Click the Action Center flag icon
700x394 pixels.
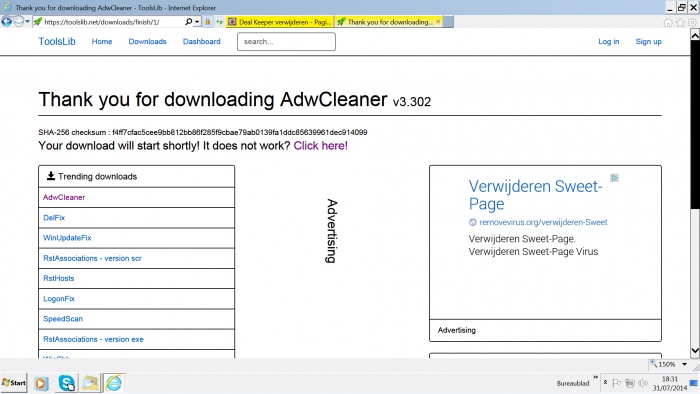(x=617, y=383)
